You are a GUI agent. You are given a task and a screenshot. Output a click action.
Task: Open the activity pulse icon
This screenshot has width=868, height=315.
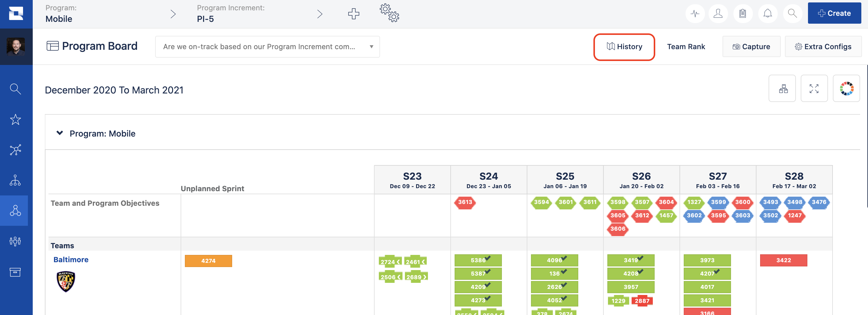(695, 13)
